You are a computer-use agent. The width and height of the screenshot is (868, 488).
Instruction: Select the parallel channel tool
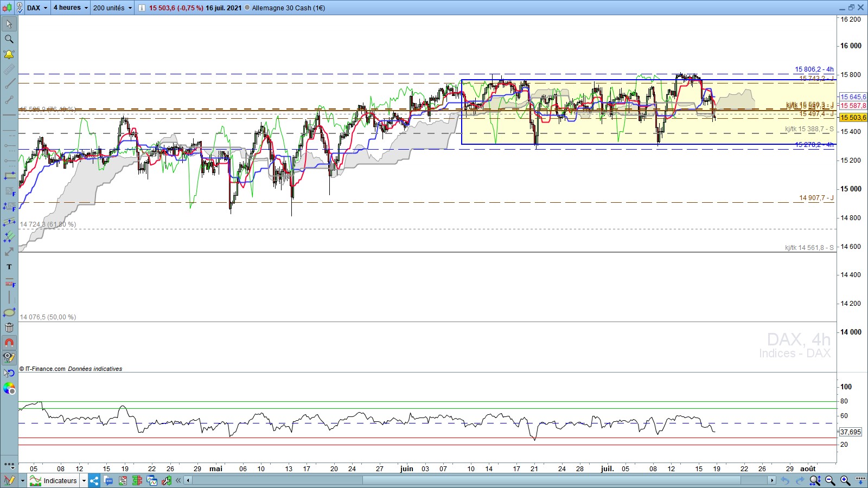point(9,221)
